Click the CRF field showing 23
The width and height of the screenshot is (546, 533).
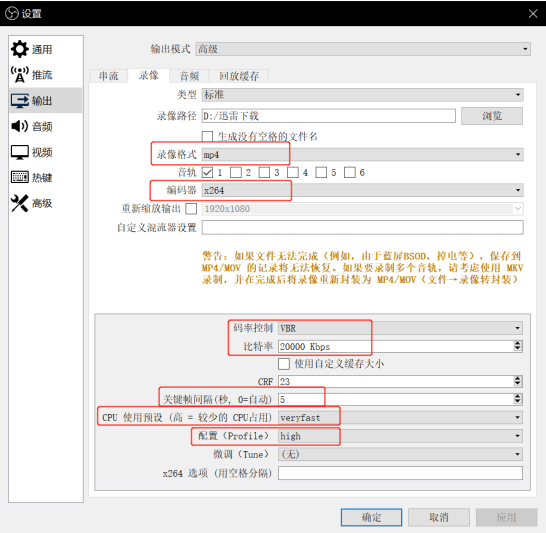tap(400, 381)
